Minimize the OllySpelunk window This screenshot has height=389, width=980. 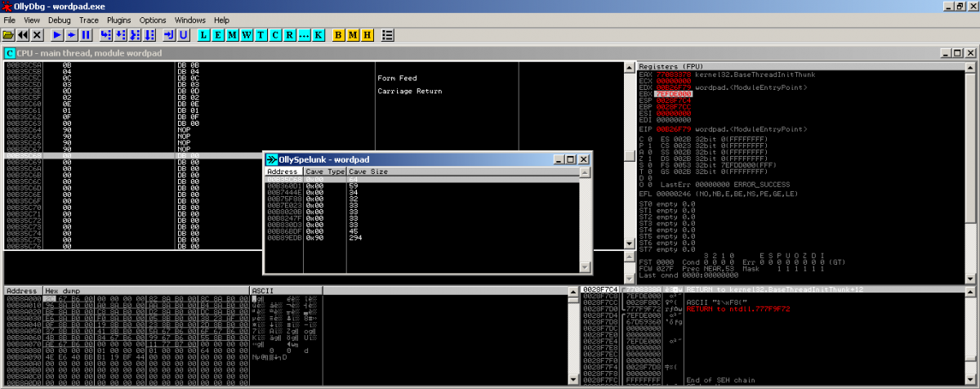pos(558,159)
